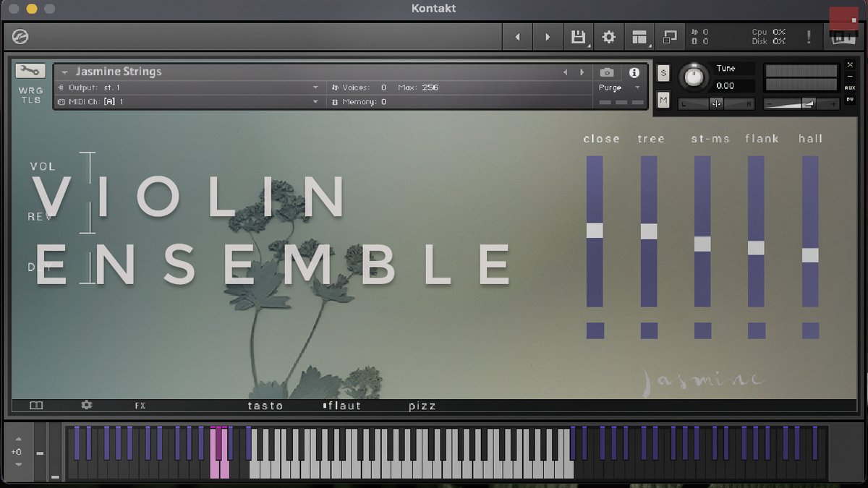This screenshot has height=488, width=868.
Task: Open the workspace layout panel menu
Action: pos(639,37)
